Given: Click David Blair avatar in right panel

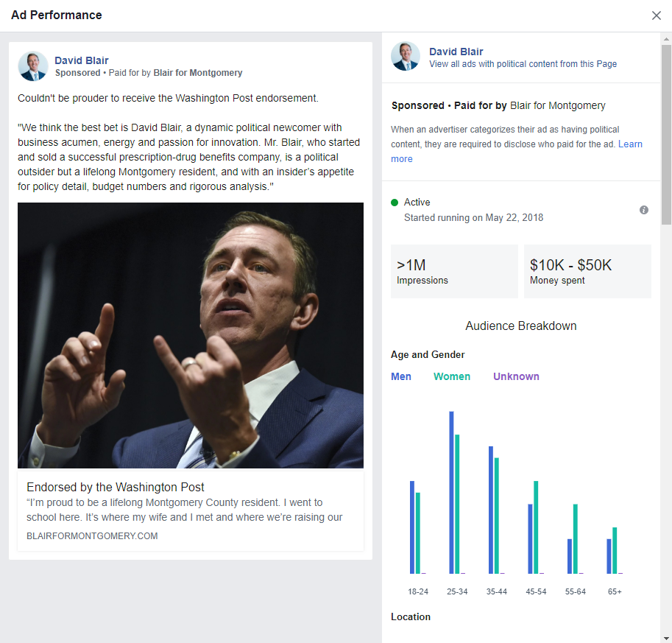Looking at the screenshot, I should [x=406, y=56].
